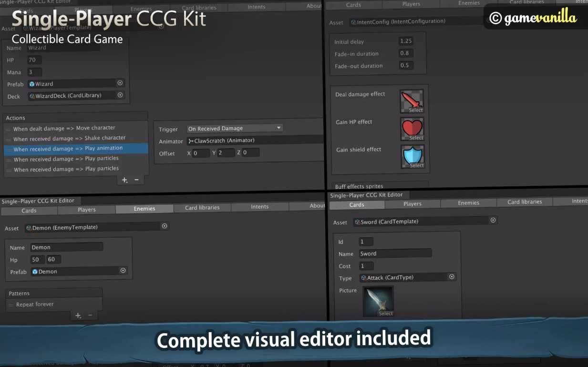Click the Actions list header

[76, 118]
